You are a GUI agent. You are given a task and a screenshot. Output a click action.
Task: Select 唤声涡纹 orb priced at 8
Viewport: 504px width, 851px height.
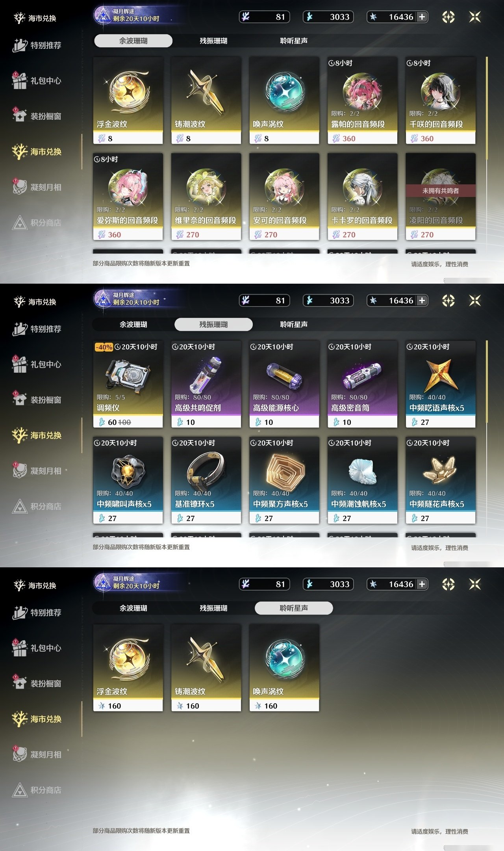click(x=284, y=100)
